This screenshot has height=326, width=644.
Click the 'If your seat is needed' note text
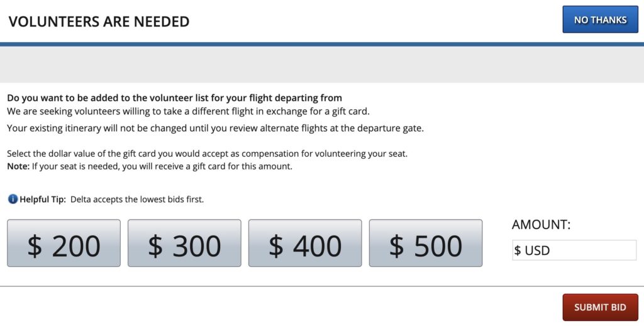pyautogui.click(x=162, y=167)
